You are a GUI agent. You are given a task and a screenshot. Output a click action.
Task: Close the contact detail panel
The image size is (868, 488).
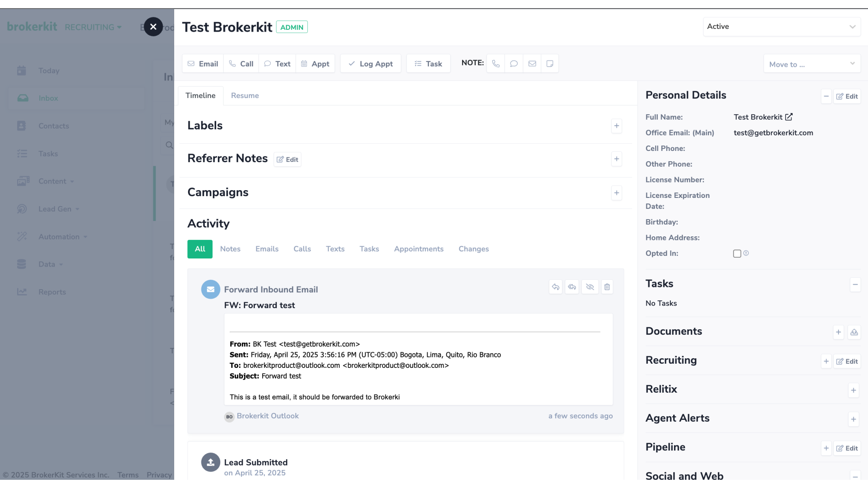click(153, 27)
